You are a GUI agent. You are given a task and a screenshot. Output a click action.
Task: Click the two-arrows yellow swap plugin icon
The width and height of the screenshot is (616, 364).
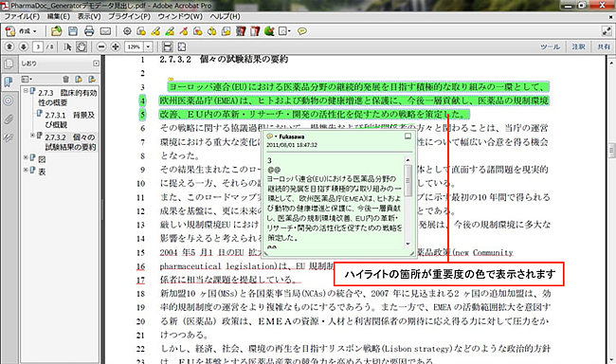click(x=212, y=31)
